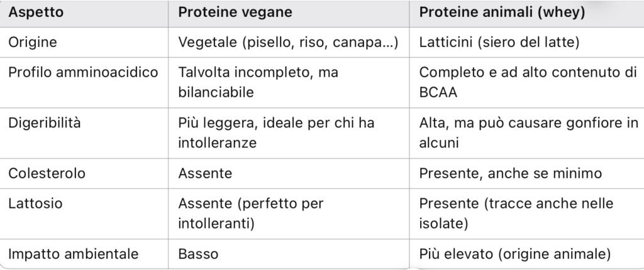Image resolution: width=644 pixels, height=270 pixels.
Task: Click the "Profilo amminoacidico" row label
Action: click(83, 72)
